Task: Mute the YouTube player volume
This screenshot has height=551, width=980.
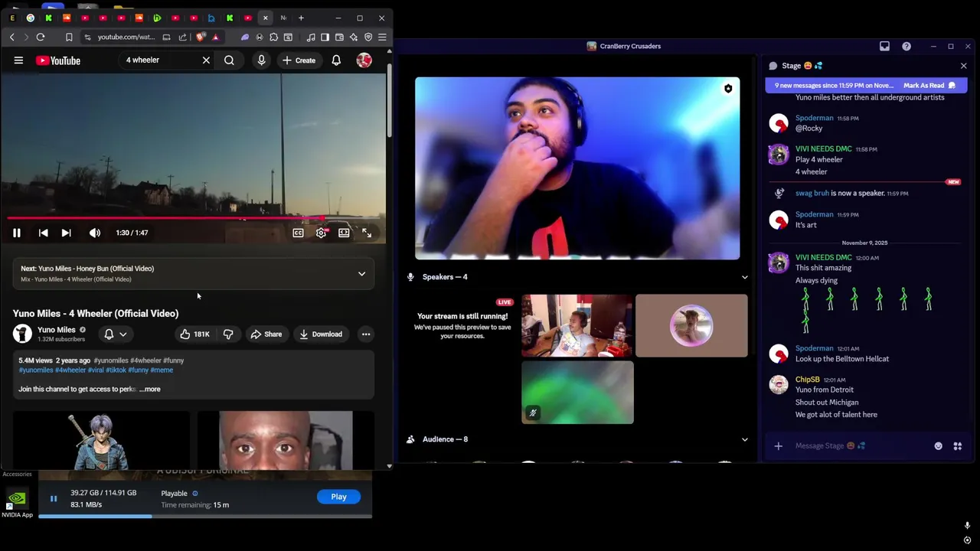Action: (x=94, y=233)
